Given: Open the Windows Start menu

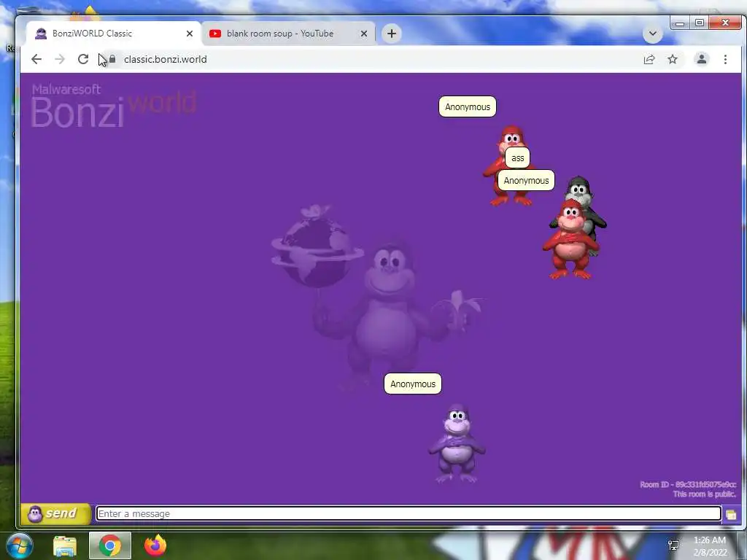Looking at the screenshot, I should [19, 545].
